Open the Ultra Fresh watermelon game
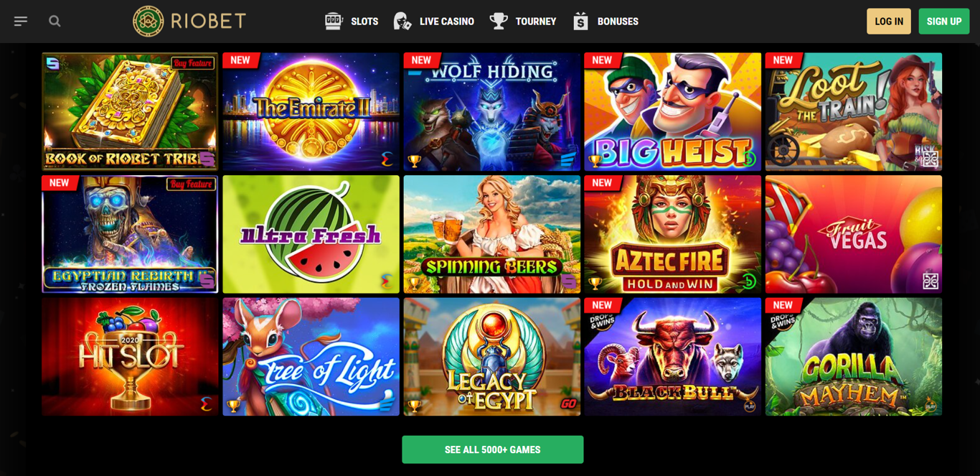 click(311, 235)
